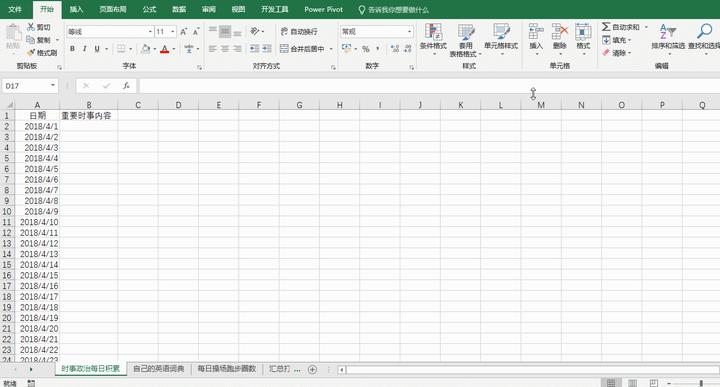This screenshot has height=387, width=720.
Task: Expand the Name Box dropdown arrow
Action: point(53,86)
